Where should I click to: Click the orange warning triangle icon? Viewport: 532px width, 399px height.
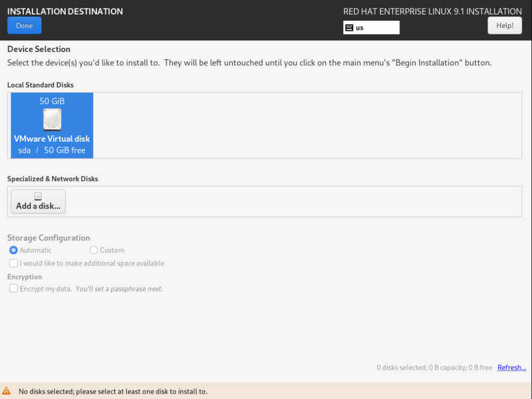tap(6, 391)
